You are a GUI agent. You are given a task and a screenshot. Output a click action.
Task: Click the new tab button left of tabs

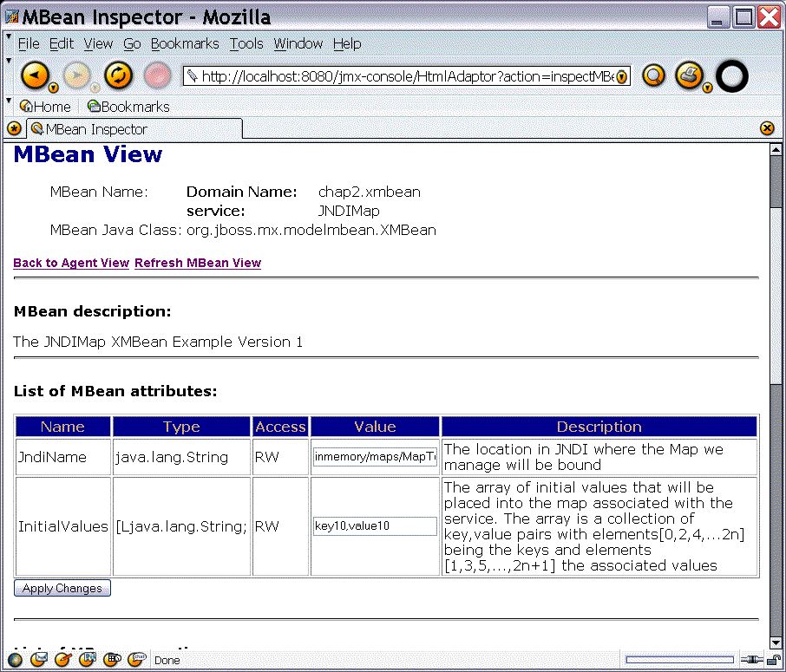[x=14, y=129]
